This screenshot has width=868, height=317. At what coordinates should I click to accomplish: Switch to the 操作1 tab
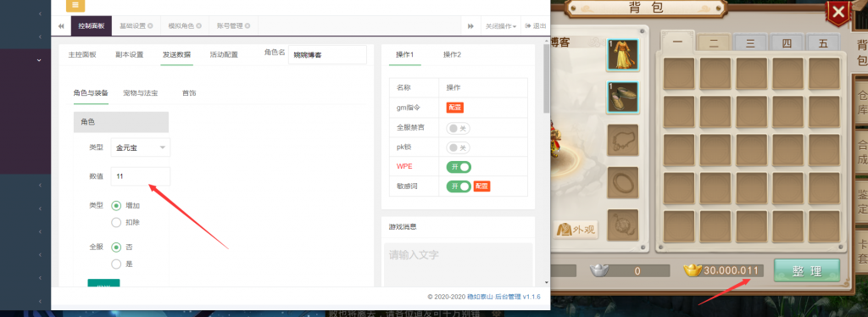tap(404, 55)
